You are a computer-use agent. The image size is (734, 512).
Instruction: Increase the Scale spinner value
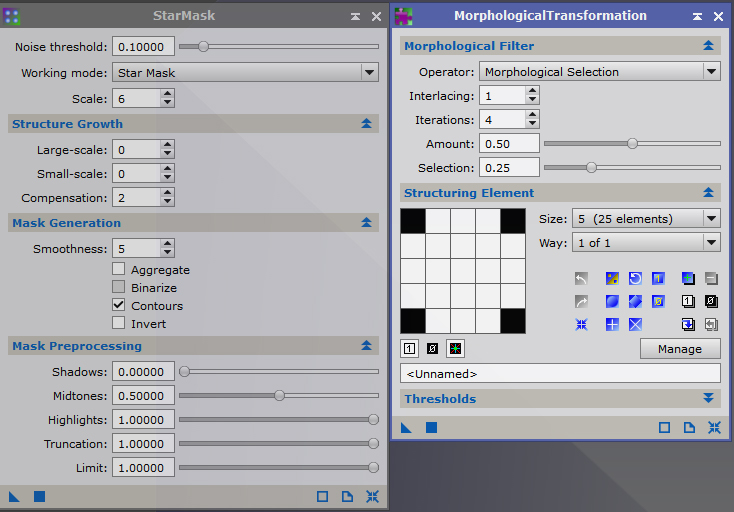click(168, 94)
